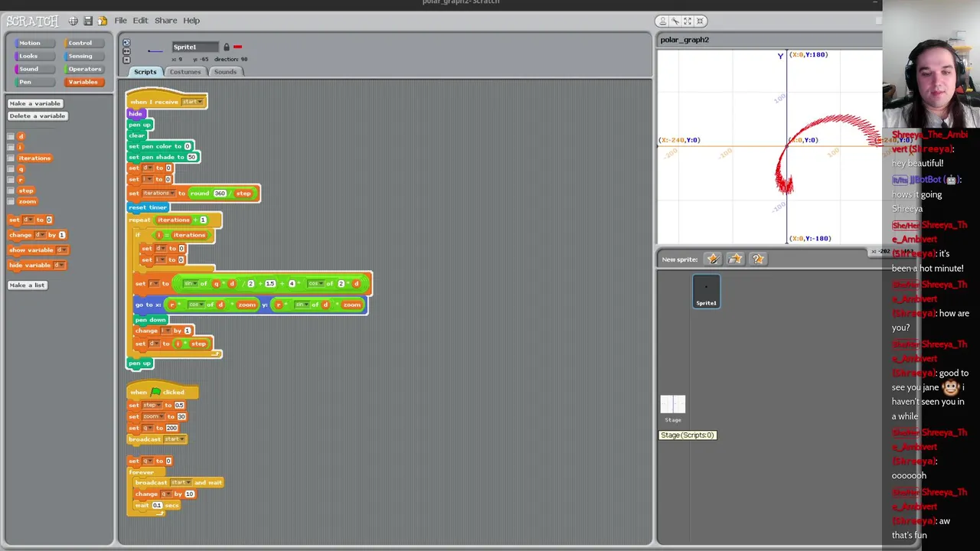This screenshot has height=551, width=980.
Task: Open the Edit menu
Action: click(140, 21)
